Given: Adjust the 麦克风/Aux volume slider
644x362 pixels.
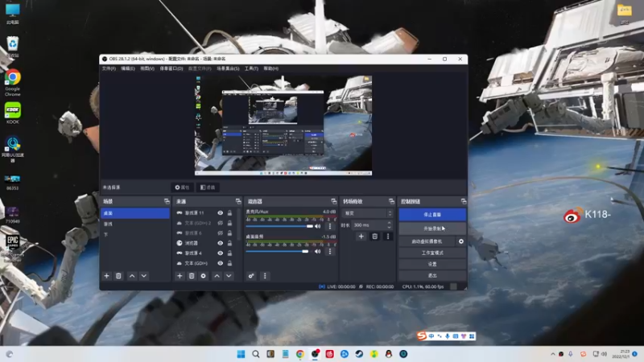Looking at the screenshot, I should pos(279,226).
